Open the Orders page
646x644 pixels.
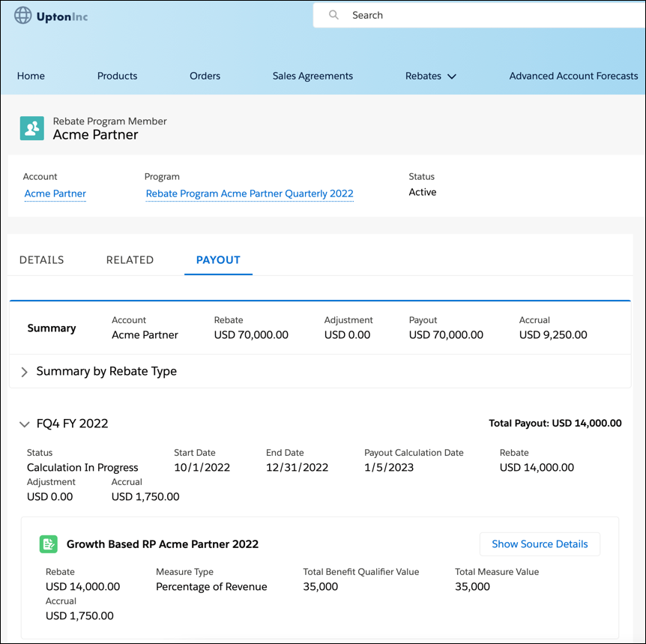tap(205, 76)
